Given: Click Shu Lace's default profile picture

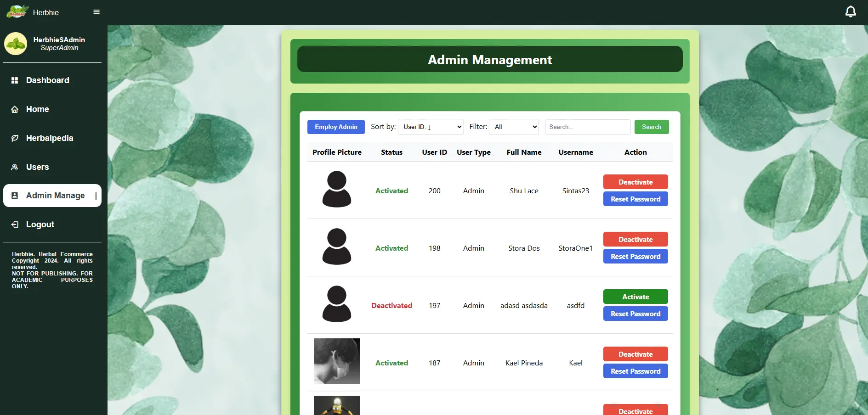Looking at the screenshot, I should [x=337, y=189].
